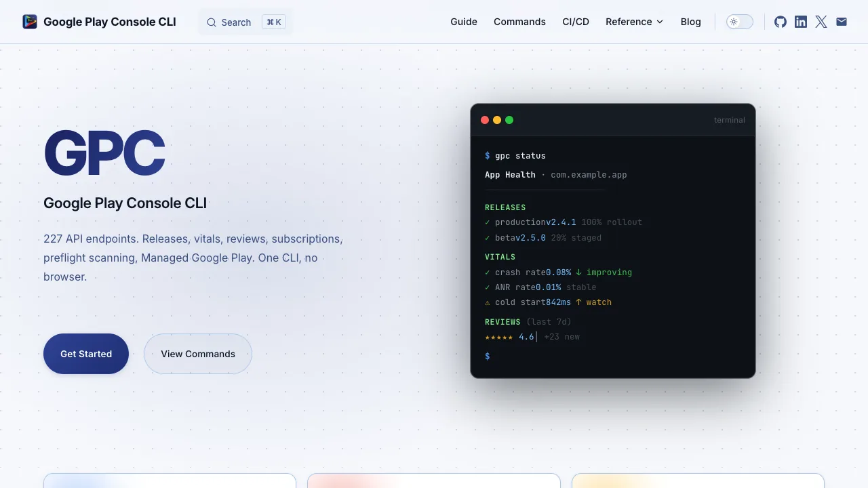Screen dimensions: 868x488
Task: Open the X (Twitter) icon
Action: [821, 22]
